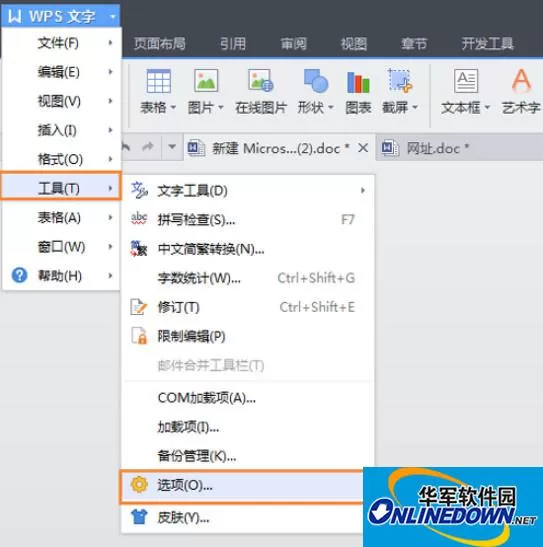Screen dimensions: 543x547
Task: Click the orange gear 选项 icon
Action: 139,485
